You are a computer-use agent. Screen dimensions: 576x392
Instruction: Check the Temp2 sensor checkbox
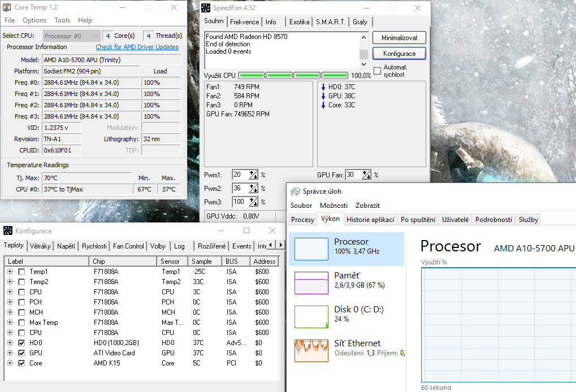pos(21,282)
